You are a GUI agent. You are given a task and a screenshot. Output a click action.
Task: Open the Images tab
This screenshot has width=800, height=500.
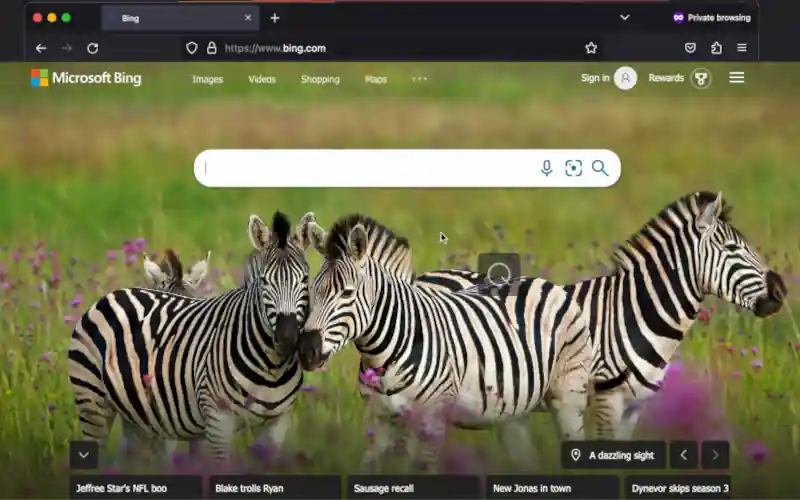207,79
